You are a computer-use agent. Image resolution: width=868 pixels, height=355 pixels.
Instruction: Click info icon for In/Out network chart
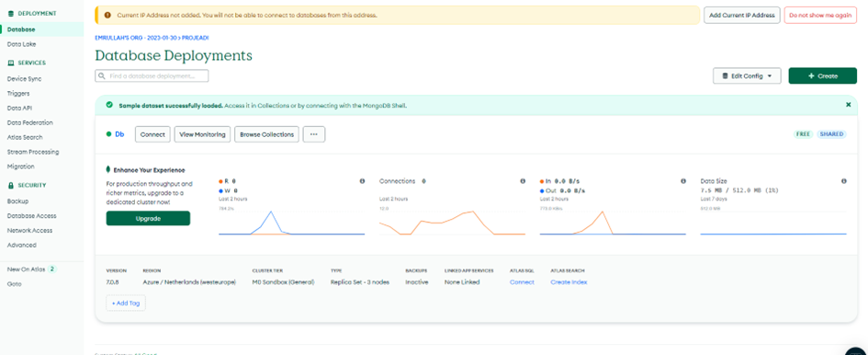683,181
